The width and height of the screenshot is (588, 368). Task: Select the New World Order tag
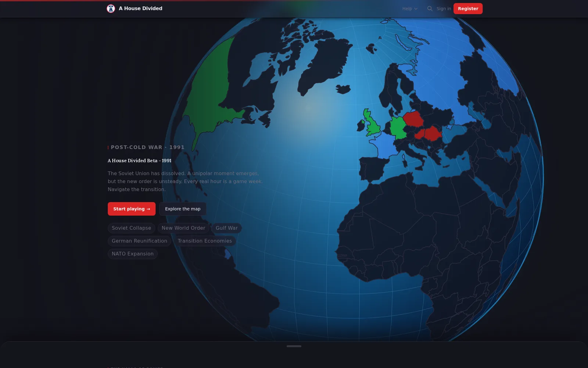(x=183, y=228)
